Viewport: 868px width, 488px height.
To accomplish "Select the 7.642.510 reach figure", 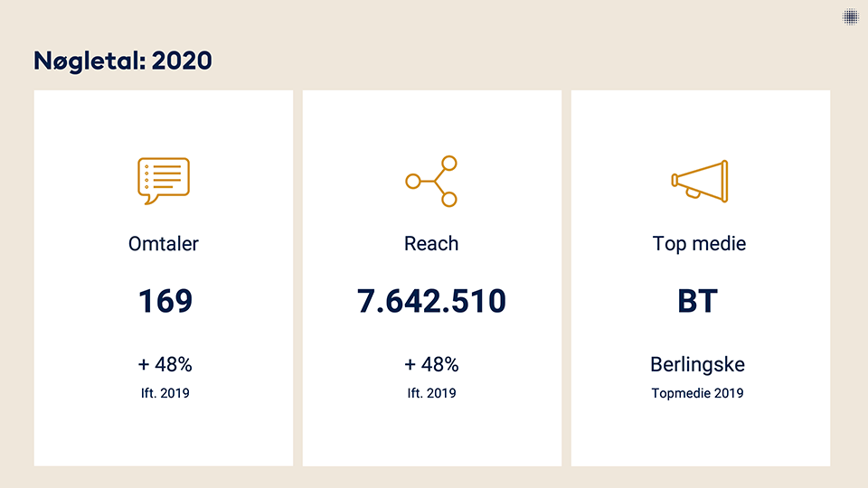I will (431, 301).
